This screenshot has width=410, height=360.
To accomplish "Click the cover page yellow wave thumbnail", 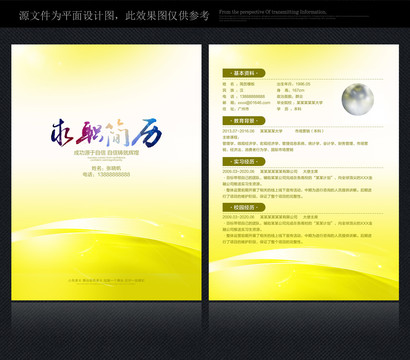I will [x=106, y=172].
